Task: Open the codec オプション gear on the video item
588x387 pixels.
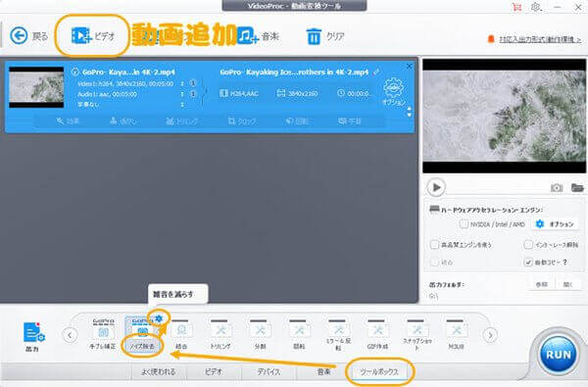Action: [x=393, y=91]
